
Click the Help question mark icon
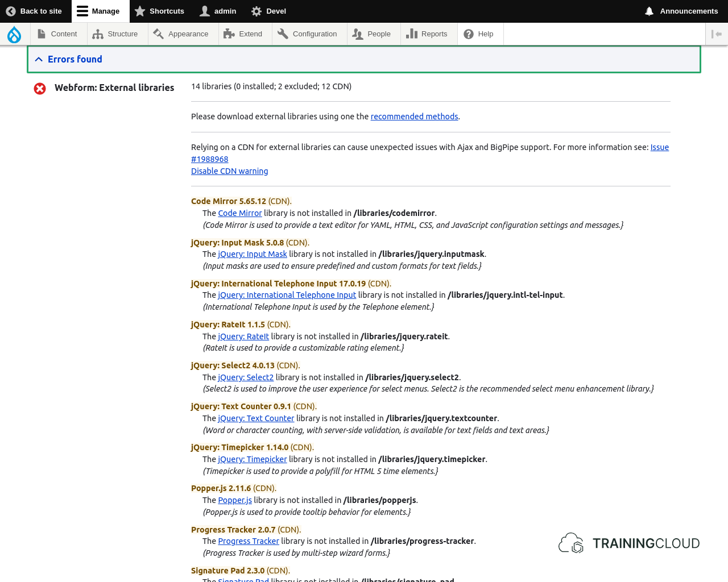coord(469,34)
